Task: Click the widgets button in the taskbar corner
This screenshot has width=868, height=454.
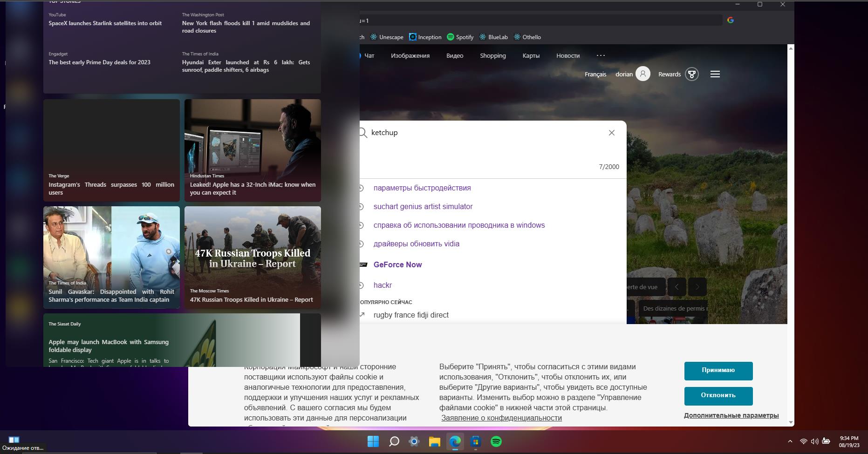Action: pos(14,440)
